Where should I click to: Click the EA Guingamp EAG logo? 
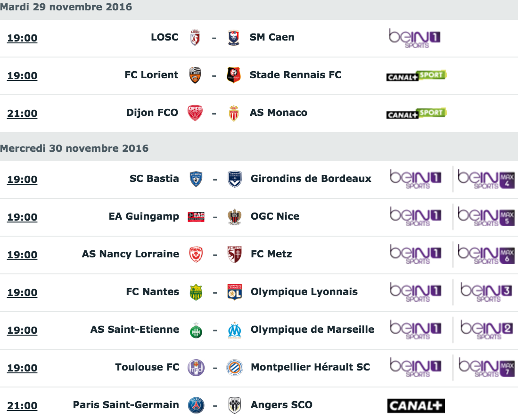196,217
